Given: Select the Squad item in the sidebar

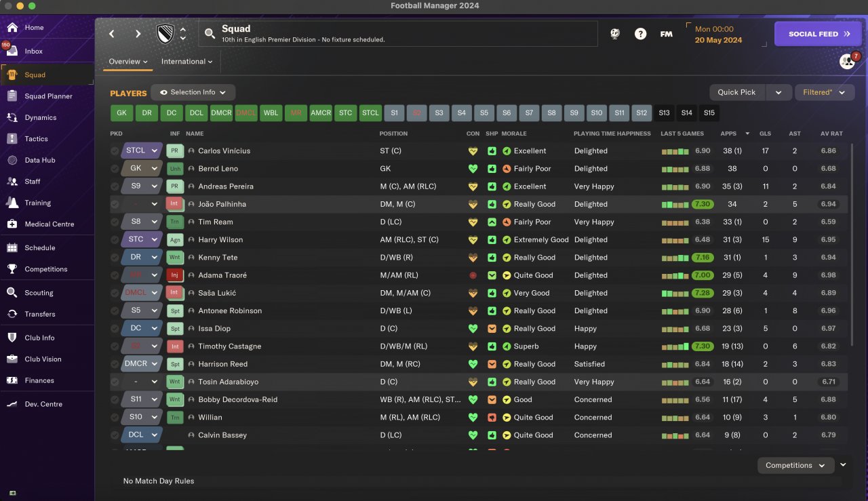Looking at the screenshot, I should click(47, 75).
